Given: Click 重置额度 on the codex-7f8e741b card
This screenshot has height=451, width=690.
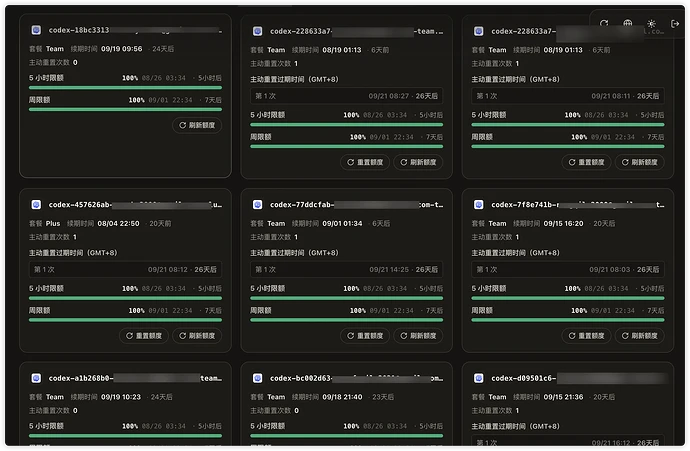Looking at the screenshot, I should [586, 336].
